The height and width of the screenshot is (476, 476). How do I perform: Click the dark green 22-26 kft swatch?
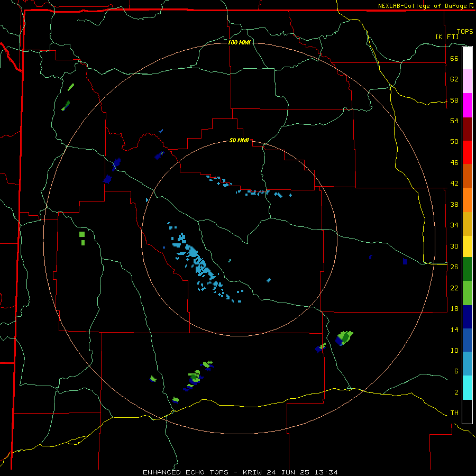pyautogui.click(x=467, y=269)
